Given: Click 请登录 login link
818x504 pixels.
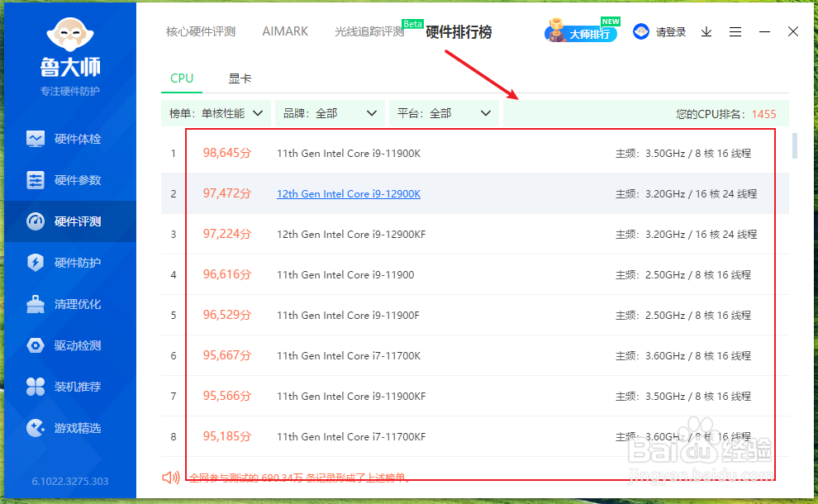Looking at the screenshot, I should point(671,32).
